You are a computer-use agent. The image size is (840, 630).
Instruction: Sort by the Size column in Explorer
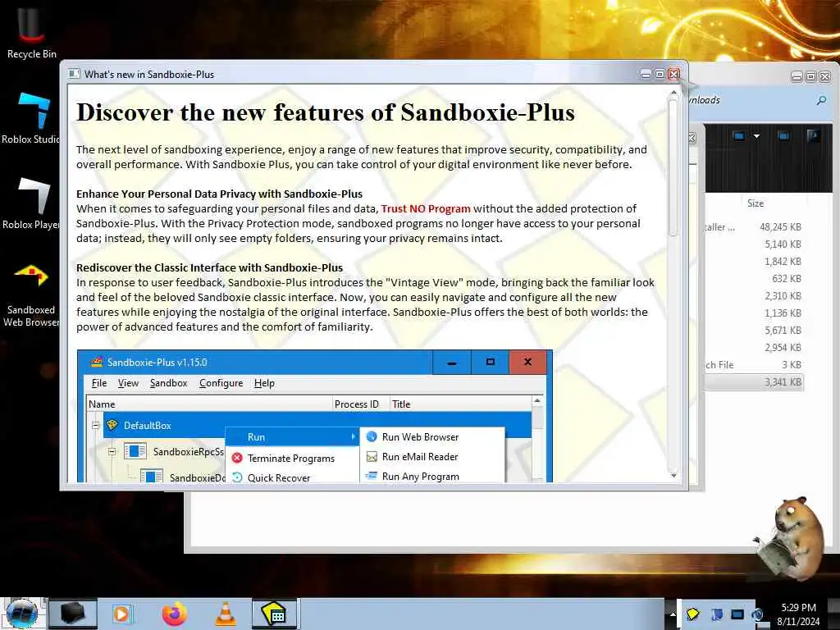[756, 203]
